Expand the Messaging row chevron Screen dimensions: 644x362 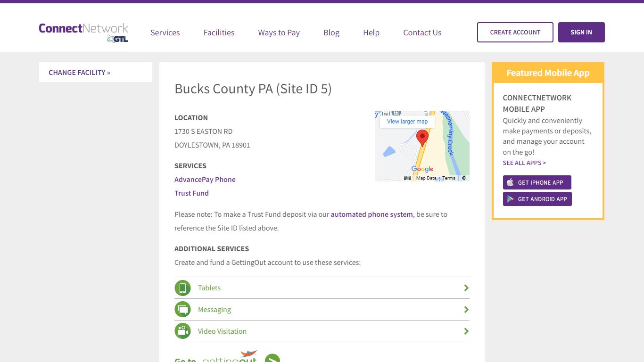point(466,310)
